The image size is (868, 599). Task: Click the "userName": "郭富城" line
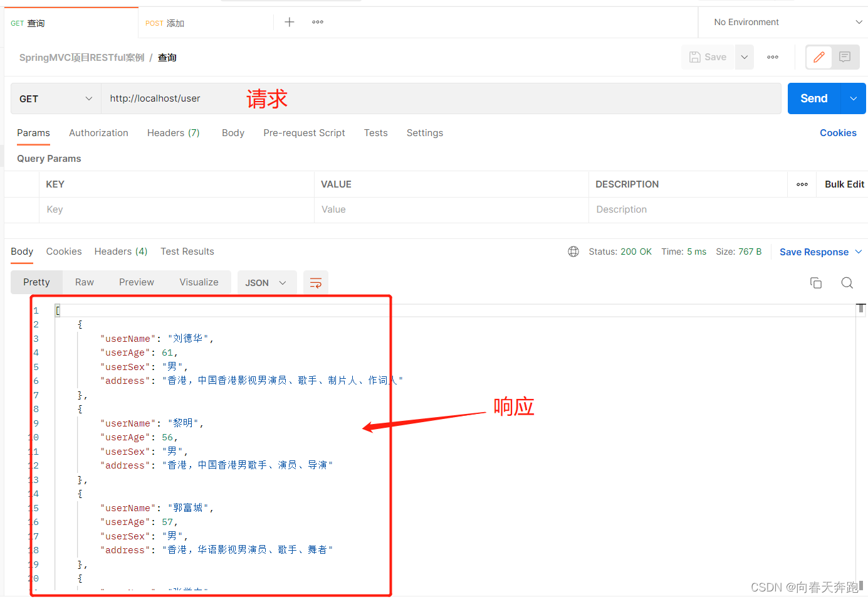(x=157, y=508)
